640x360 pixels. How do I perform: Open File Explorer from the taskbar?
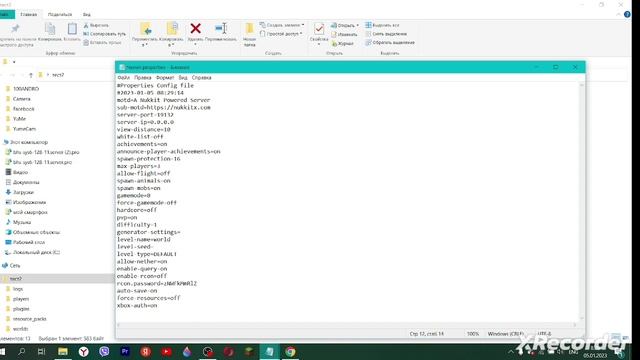pyautogui.click(x=62, y=351)
